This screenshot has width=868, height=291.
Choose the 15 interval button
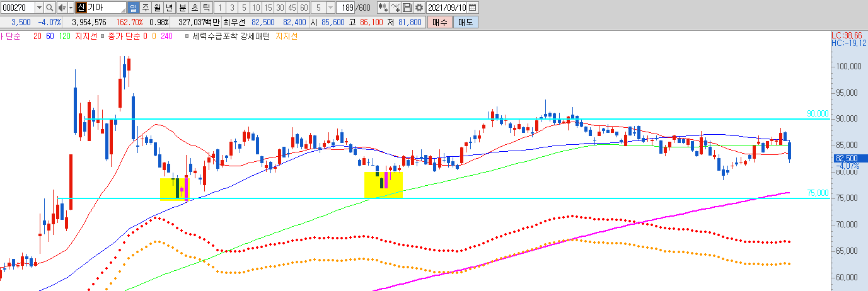267,8
